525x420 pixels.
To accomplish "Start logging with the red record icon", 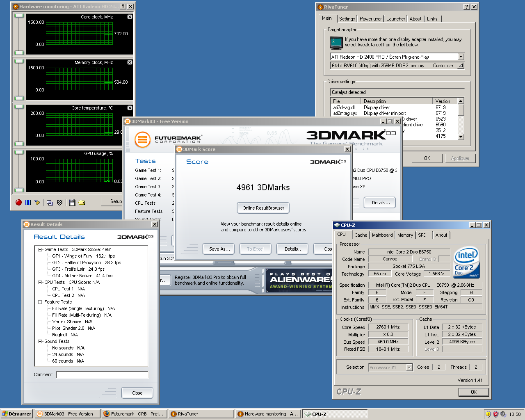I will point(18,202).
